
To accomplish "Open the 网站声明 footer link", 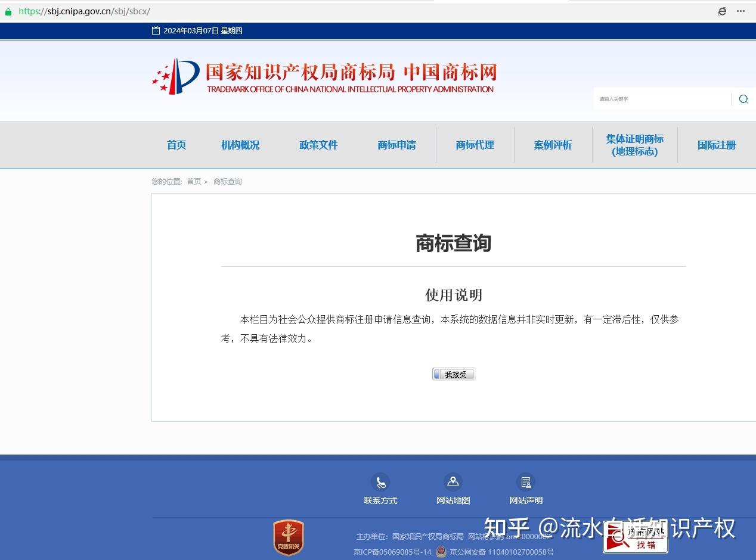I will pos(526,500).
